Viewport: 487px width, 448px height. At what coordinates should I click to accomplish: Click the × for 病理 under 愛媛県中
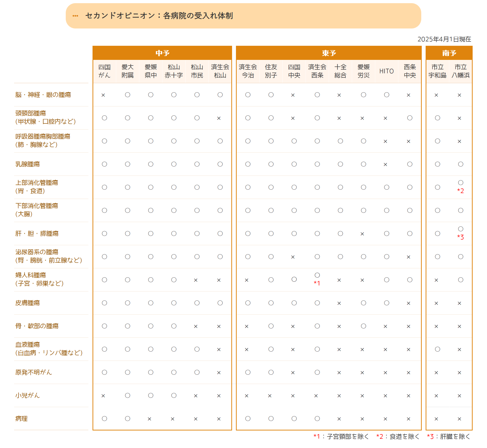point(150,419)
